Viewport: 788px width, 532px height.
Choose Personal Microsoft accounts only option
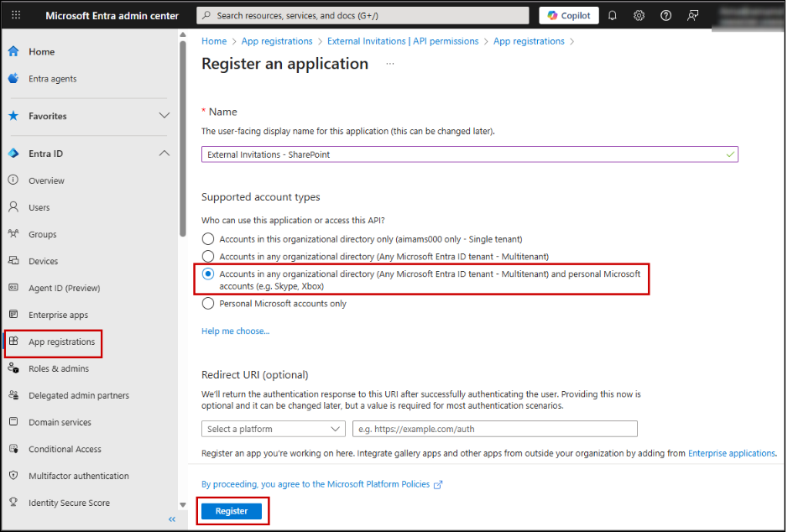click(208, 304)
